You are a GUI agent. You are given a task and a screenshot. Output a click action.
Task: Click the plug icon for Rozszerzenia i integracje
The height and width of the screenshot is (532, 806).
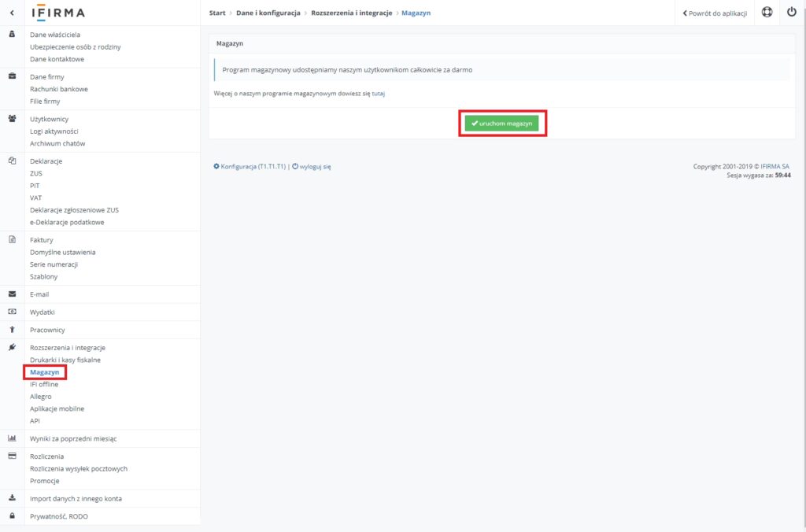tap(12, 347)
